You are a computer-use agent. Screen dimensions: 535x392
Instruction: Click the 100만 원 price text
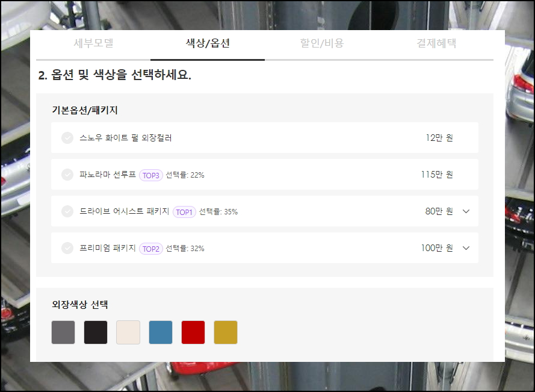point(437,248)
